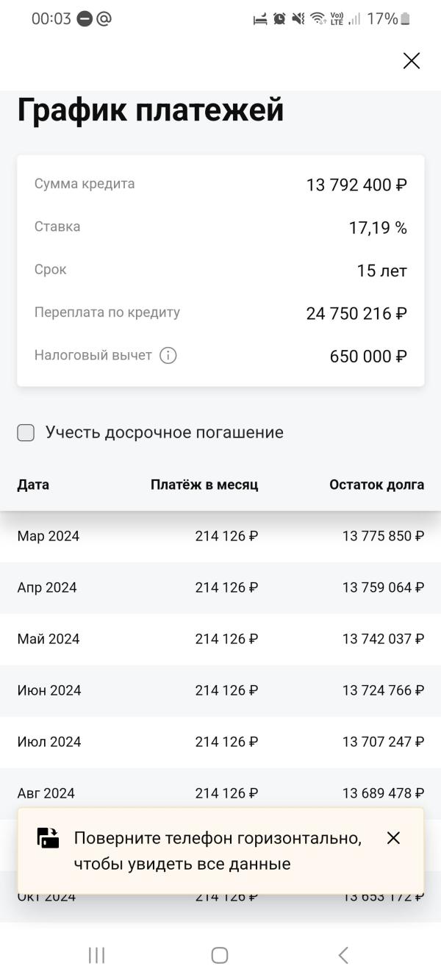Tap the Июн 2024 payment row
This screenshot has width=441, height=980.
(x=220, y=691)
